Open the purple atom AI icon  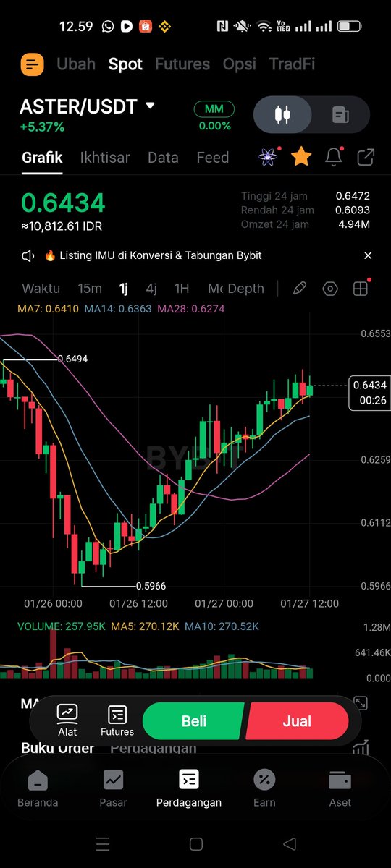tap(268, 157)
